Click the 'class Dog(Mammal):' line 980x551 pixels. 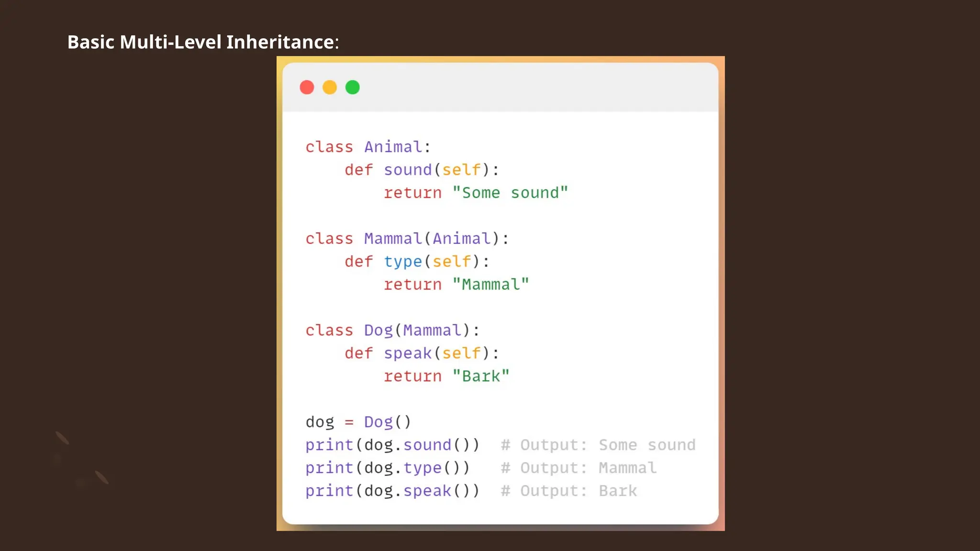pyautogui.click(x=392, y=331)
